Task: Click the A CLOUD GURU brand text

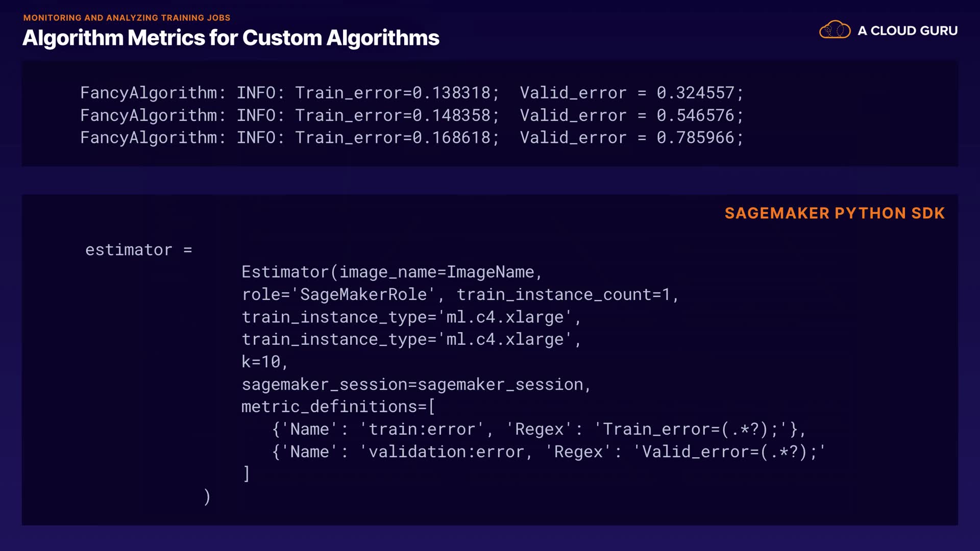Action: [907, 31]
